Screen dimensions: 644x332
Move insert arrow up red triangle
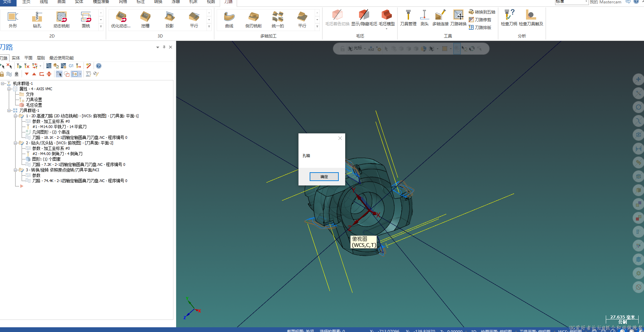click(x=34, y=74)
